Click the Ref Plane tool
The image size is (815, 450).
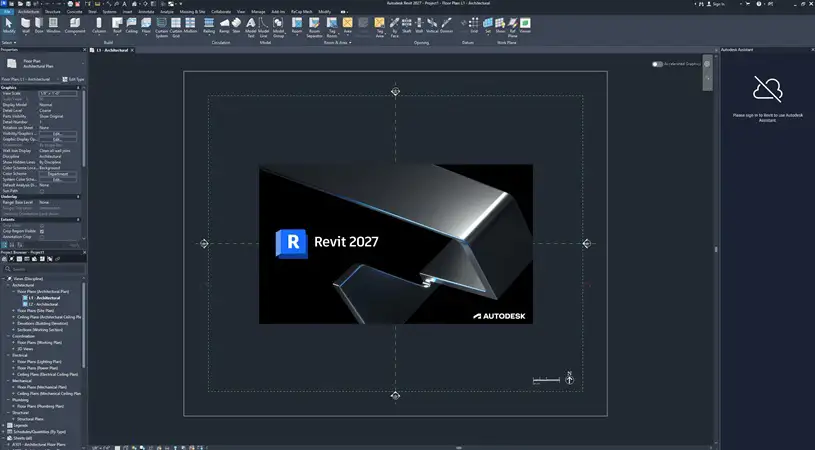coord(512,28)
